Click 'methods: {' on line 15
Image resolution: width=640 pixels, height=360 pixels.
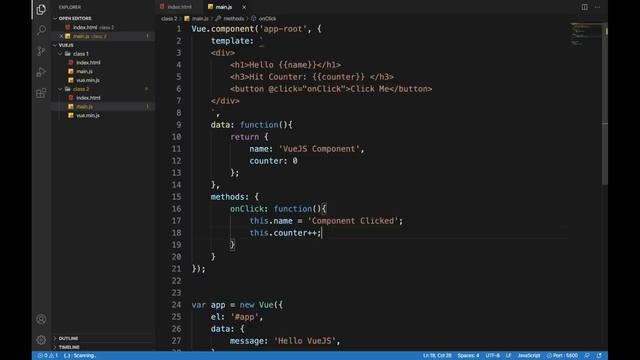pos(235,197)
